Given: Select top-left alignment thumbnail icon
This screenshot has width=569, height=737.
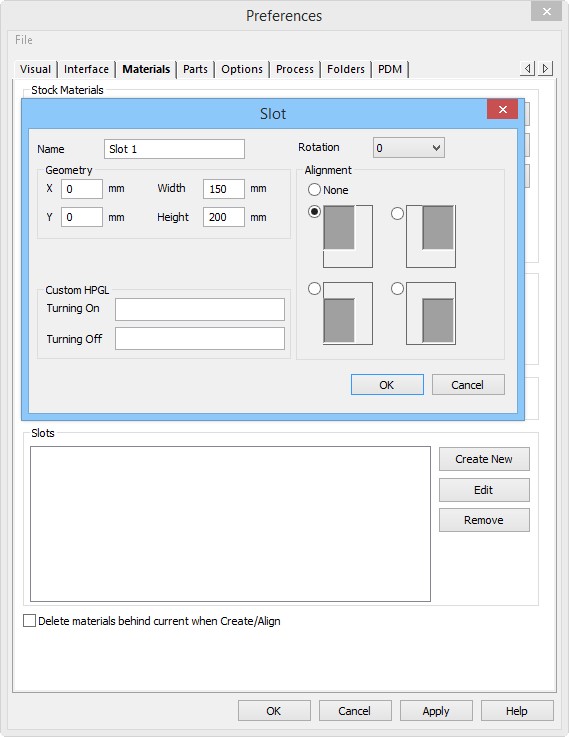Looking at the screenshot, I should 348,236.
